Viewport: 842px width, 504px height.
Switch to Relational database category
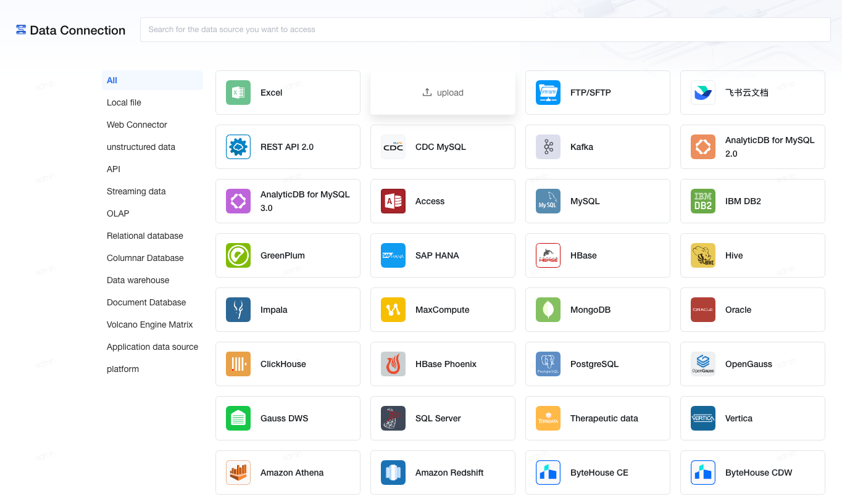pyautogui.click(x=145, y=236)
